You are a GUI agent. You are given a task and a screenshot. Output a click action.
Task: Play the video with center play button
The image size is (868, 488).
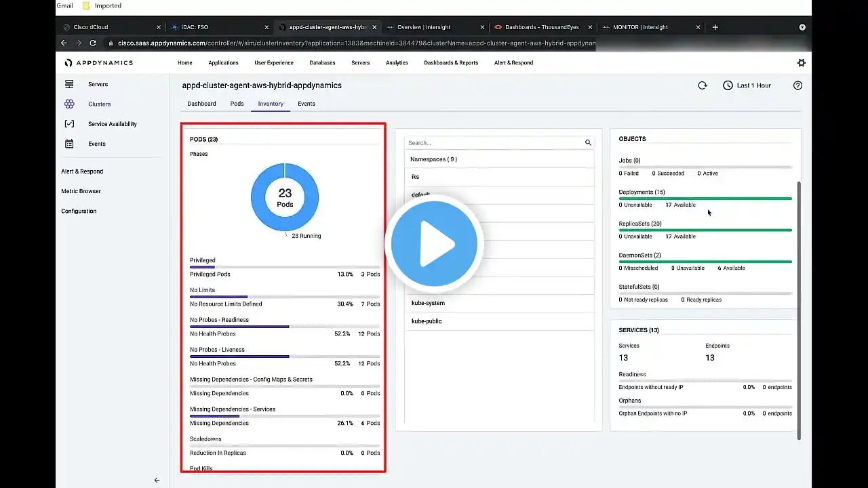point(434,243)
